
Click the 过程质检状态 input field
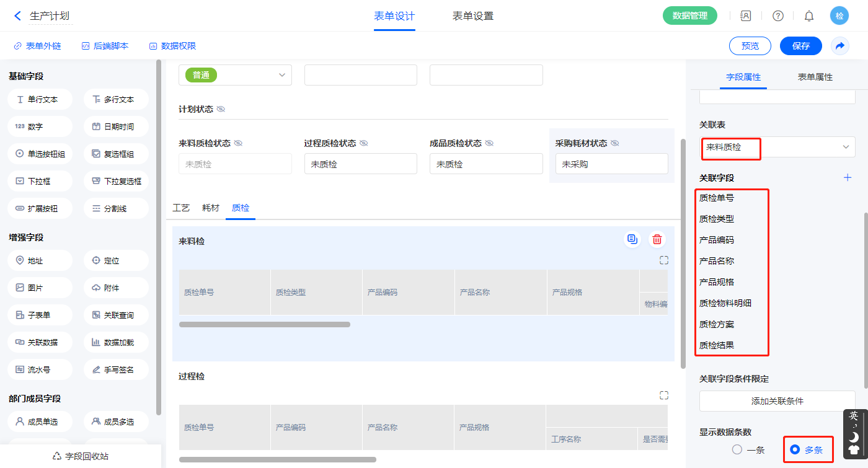pos(360,164)
